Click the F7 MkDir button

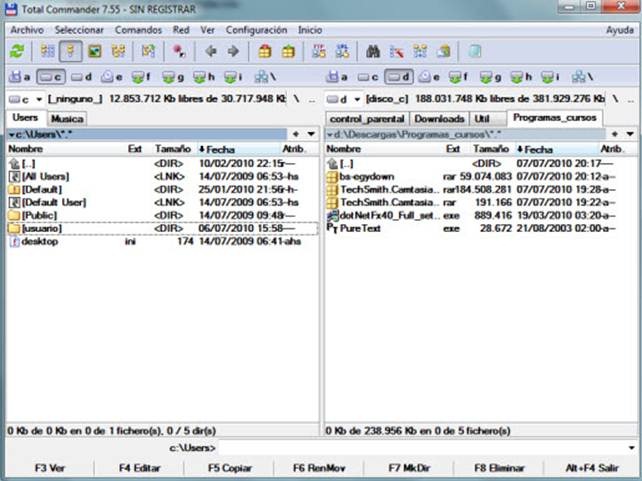click(409, 468)
